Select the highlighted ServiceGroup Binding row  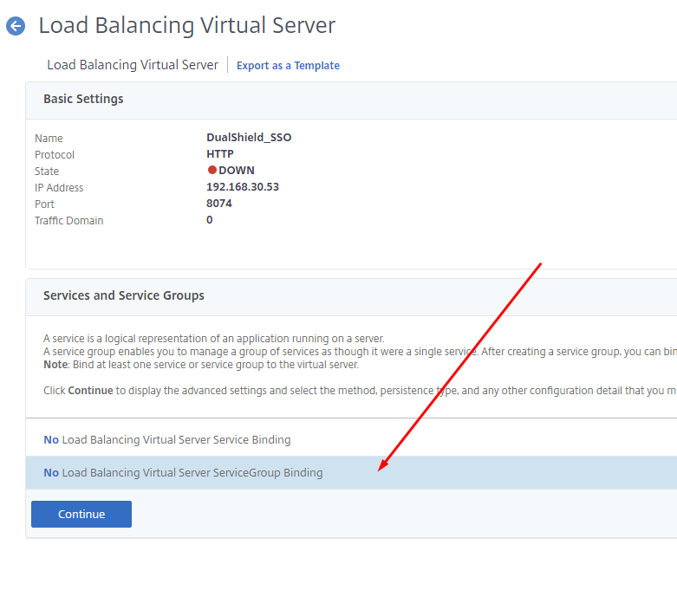coord(183,473)
